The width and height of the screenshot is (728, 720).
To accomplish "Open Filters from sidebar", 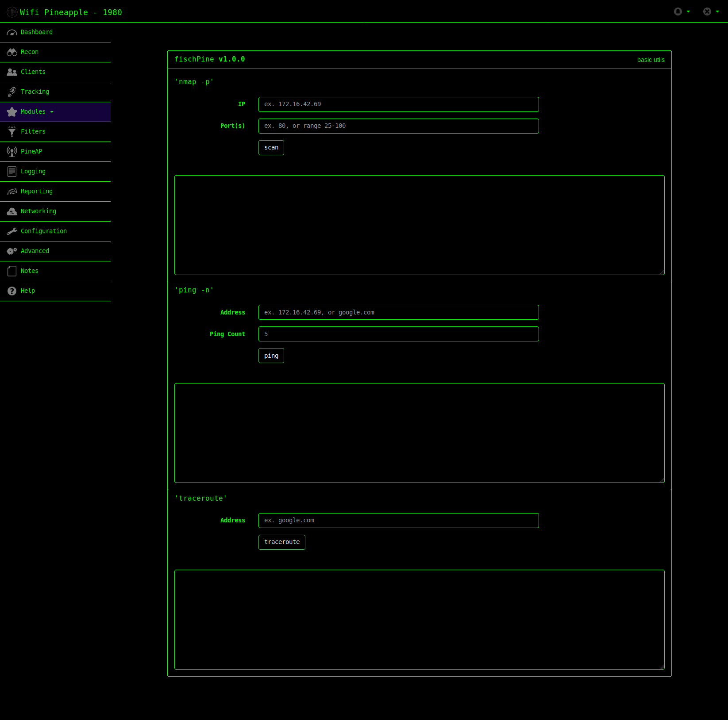I will point(55,132).
